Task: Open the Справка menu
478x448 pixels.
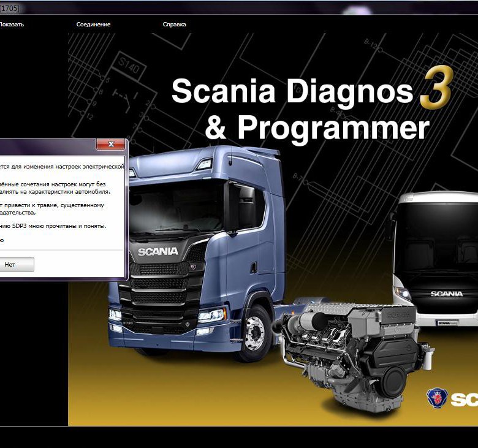Action: coord(174,25)
